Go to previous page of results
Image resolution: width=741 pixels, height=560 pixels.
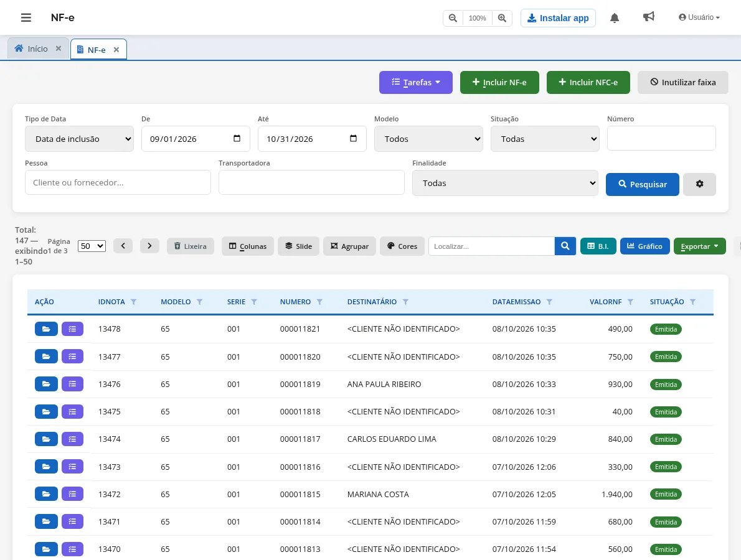point(123,246)
